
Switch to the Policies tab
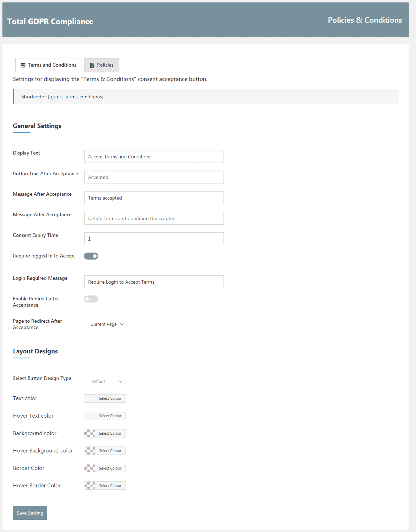point(102,65)
